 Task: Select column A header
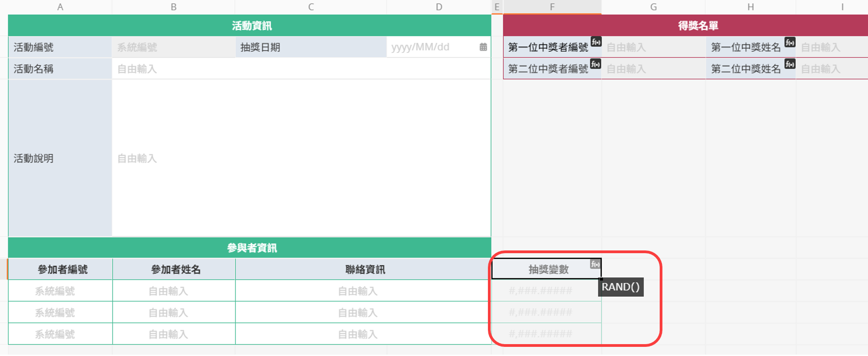coord(60,7)
